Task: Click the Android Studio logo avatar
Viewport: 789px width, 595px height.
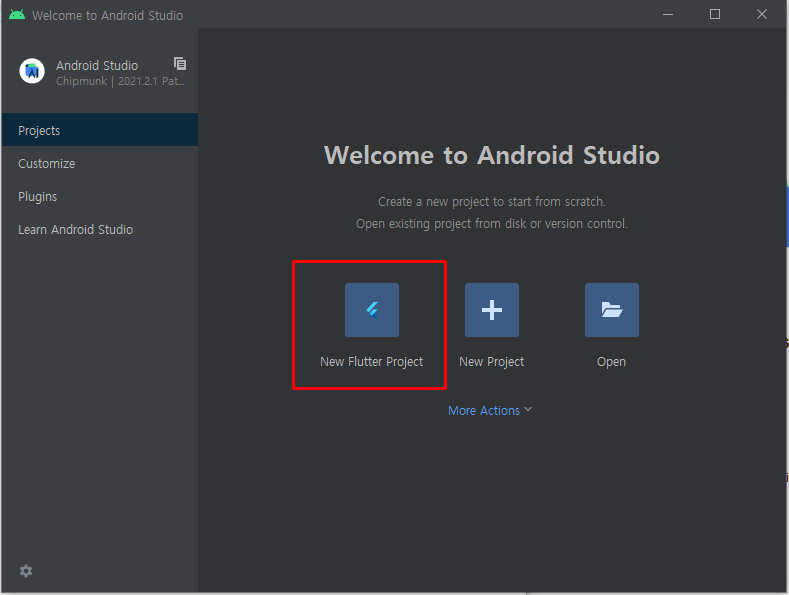Action: (x=32, y=71)
